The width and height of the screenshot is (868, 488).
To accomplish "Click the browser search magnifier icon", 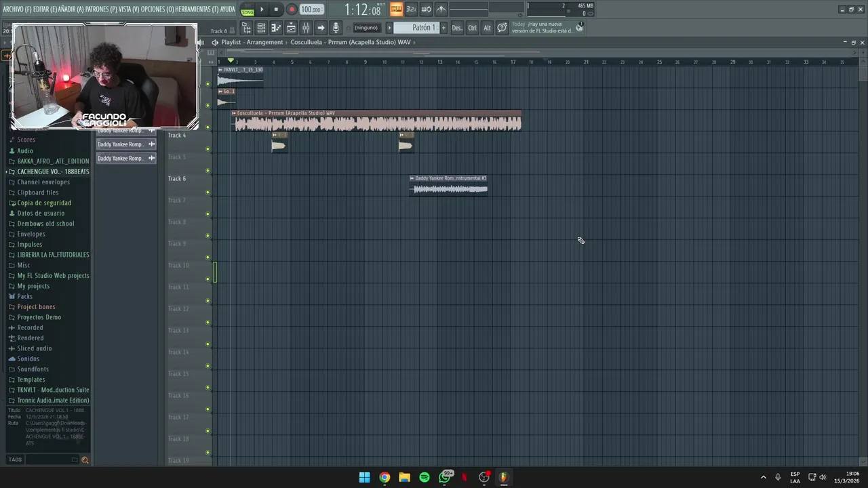I will [85, 460].
